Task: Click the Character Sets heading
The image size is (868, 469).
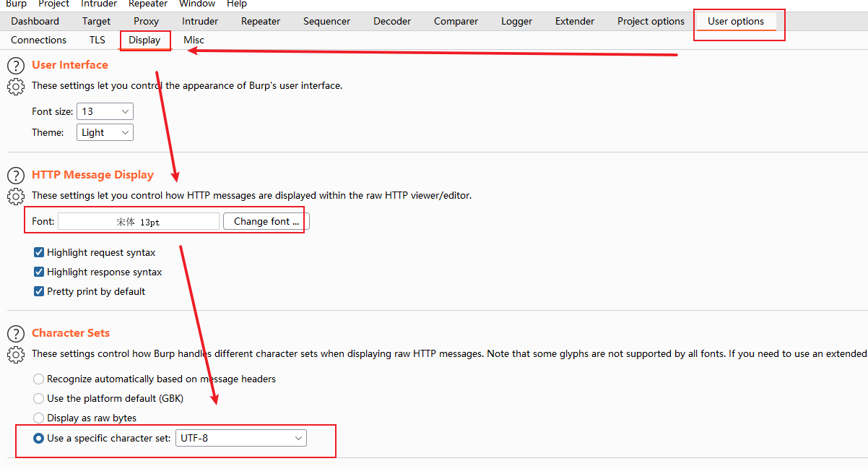Action: pos(71,333)
